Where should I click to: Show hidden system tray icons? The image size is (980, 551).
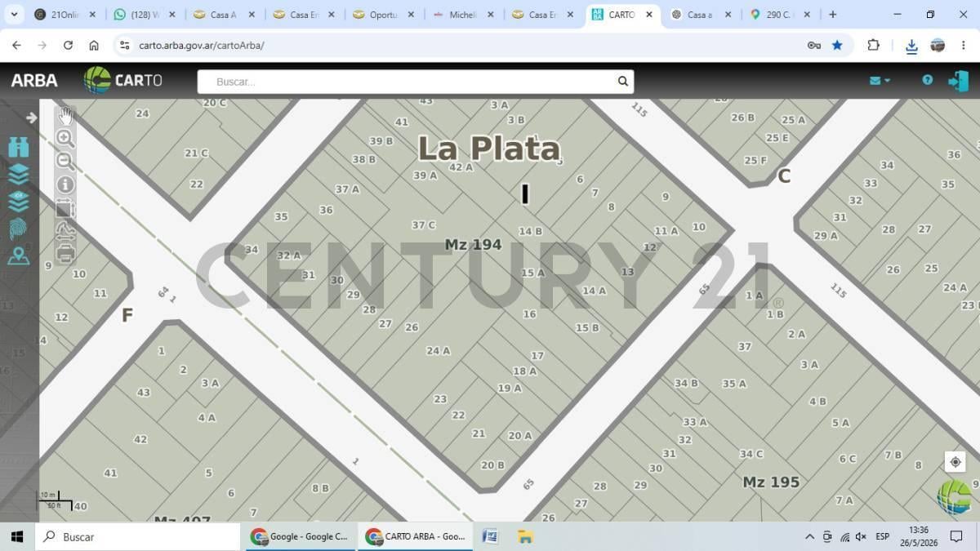[809, 536]
